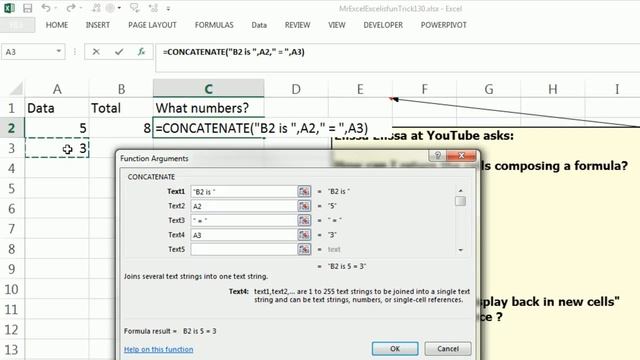This screenshot has height=360, width=640.
Task: Close the Function Arguments dialog
Action: pyautogui.click(x=461, y=156)
